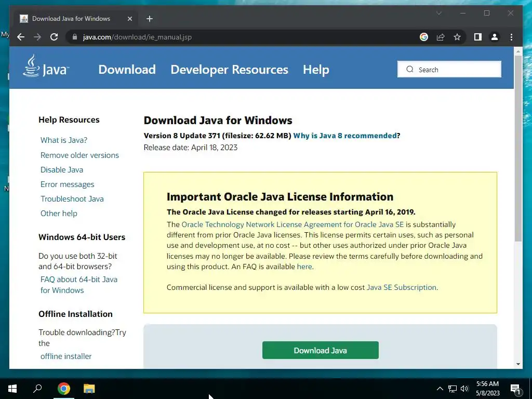Image resolution: width=532 pixels, height=399 pixels.
Task: Open the 'What is Java?' link
Action: click(x=64, y=140)
